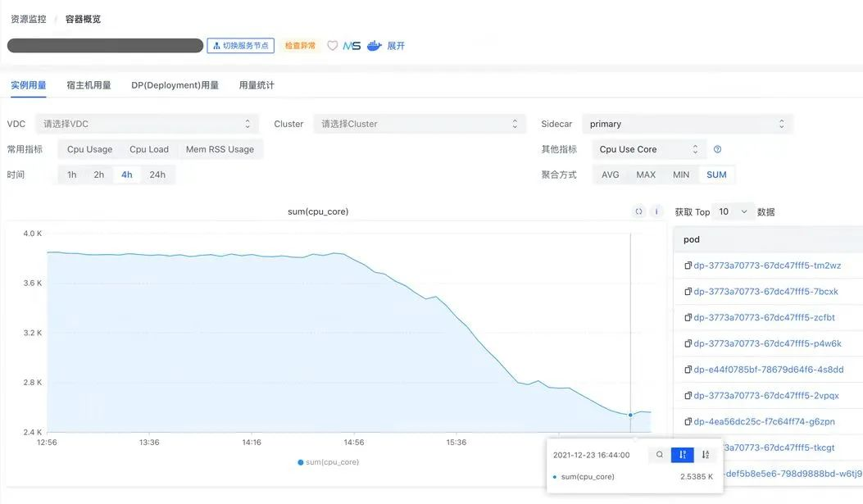
Task: Click the chart refresh icon
Action: (638, 211)
